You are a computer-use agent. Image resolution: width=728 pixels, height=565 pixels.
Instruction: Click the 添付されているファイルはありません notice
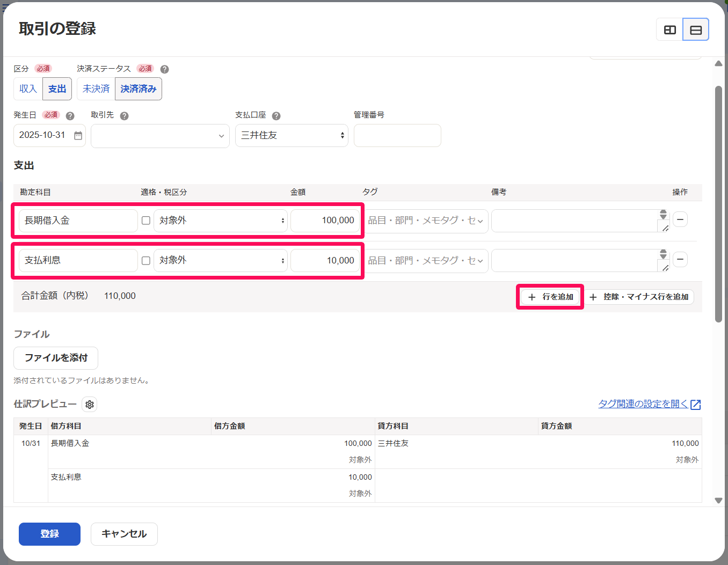pos(82,380)
